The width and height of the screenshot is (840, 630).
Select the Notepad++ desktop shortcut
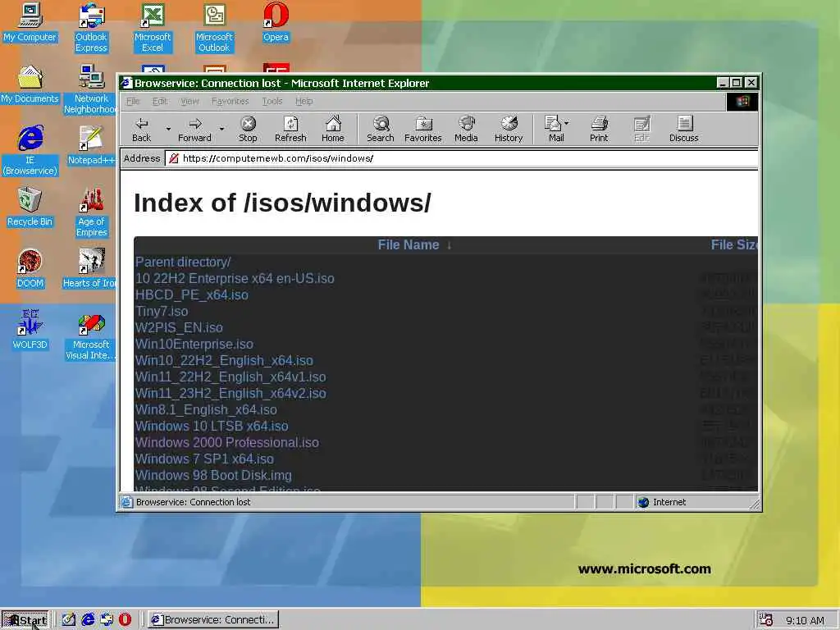90,146
